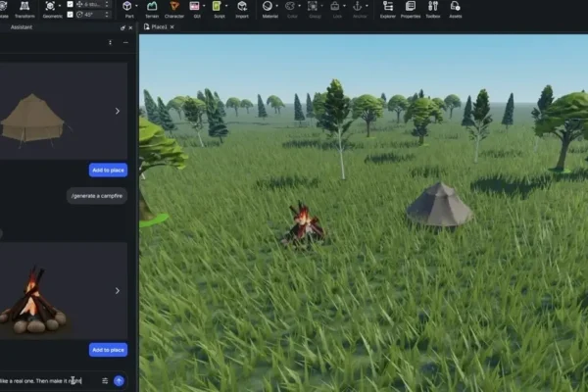588x392 pixels.
Task: Send the Assistant prompt with the blue arrow
Action: tap(119, 380)
